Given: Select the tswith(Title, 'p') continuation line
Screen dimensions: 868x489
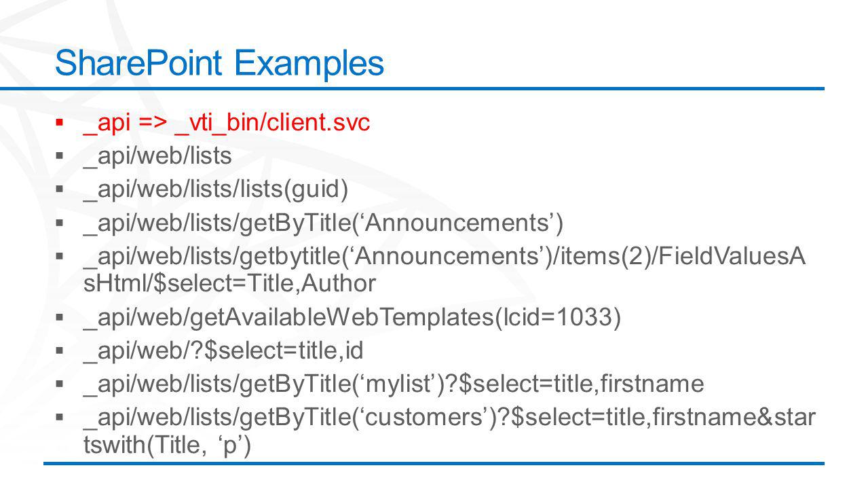Looking at the screenshot, I should (168, 446).
